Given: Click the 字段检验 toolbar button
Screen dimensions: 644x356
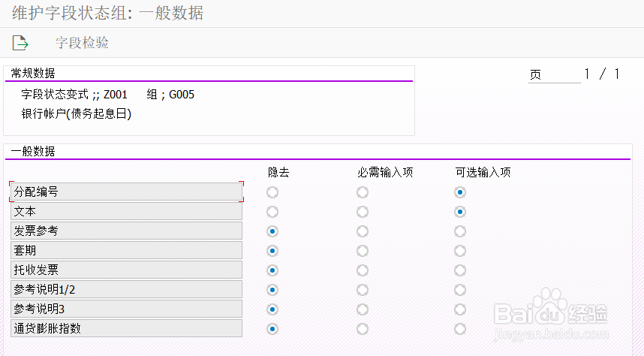Looking at the screenshot, I should (82, 43).
